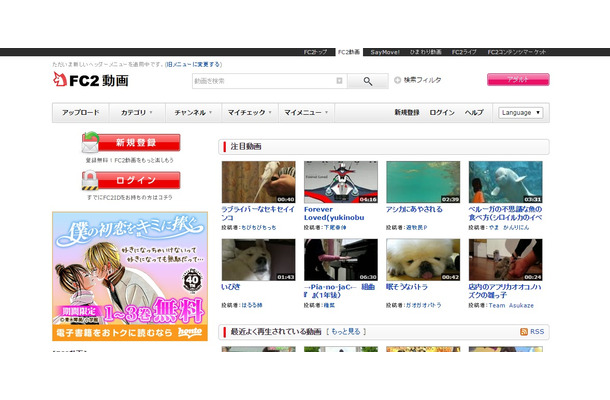Click the small icon inside search field
This screenshot has height=400, width=610.
pyautogui.click(x=339, y=81)
